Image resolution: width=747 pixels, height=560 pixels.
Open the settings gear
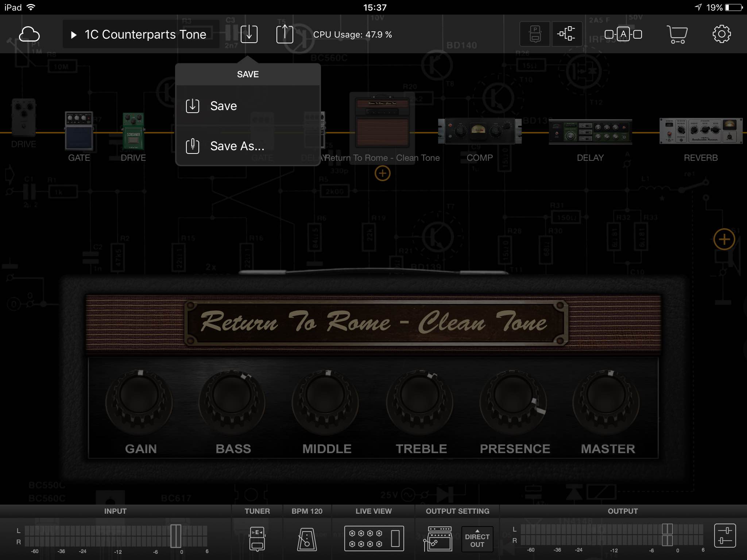(721, 34)
